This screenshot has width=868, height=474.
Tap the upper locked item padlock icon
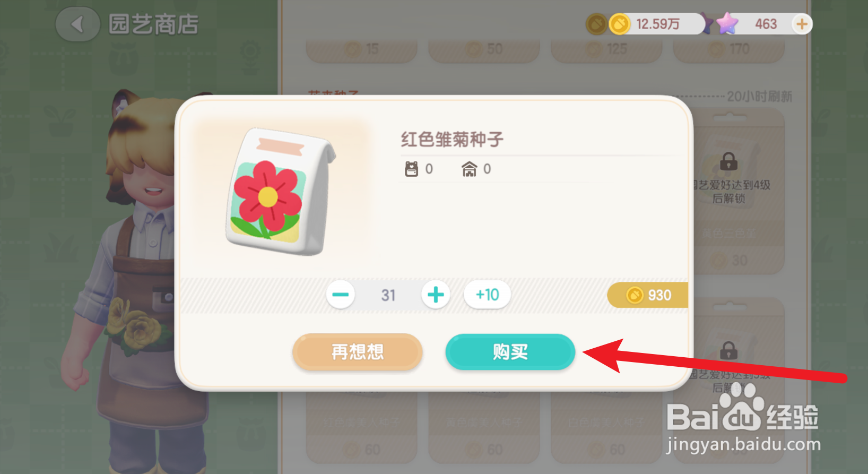coord(728,161)
